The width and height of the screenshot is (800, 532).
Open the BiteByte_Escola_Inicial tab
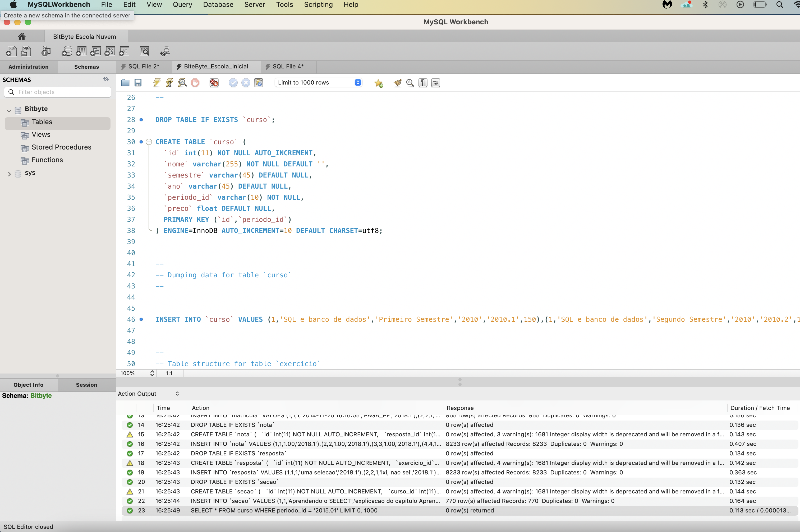[216, 67]
